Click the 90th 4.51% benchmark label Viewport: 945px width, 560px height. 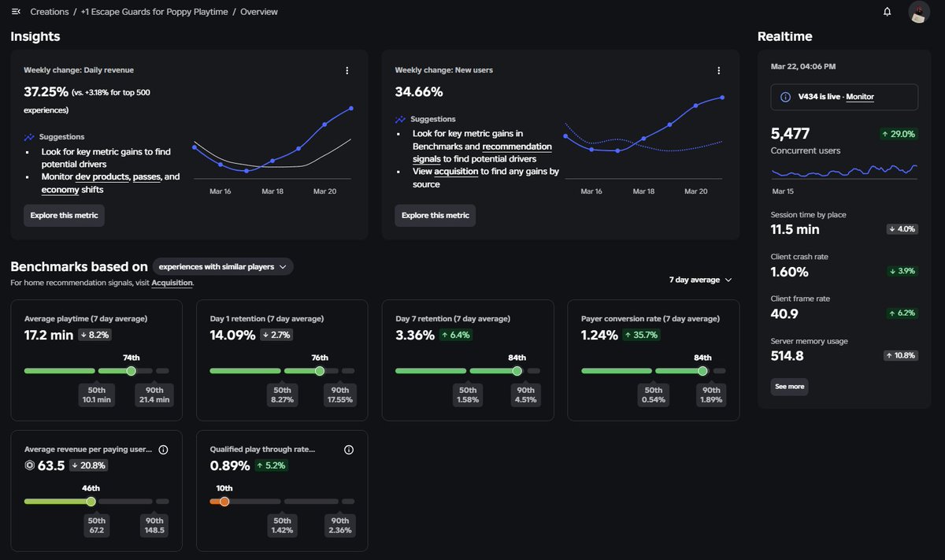(525, 395)
